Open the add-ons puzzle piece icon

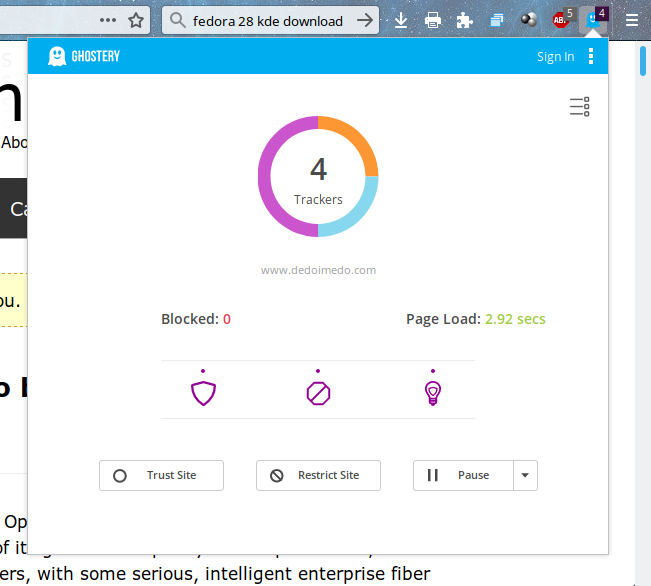[464, 20]
